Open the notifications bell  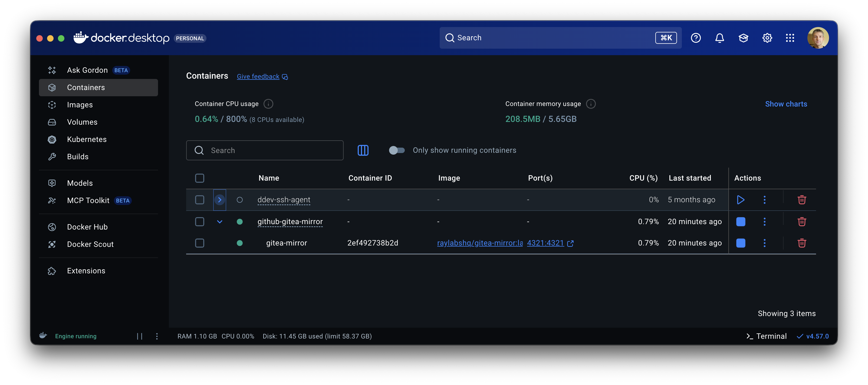click(x=719, y=38)
